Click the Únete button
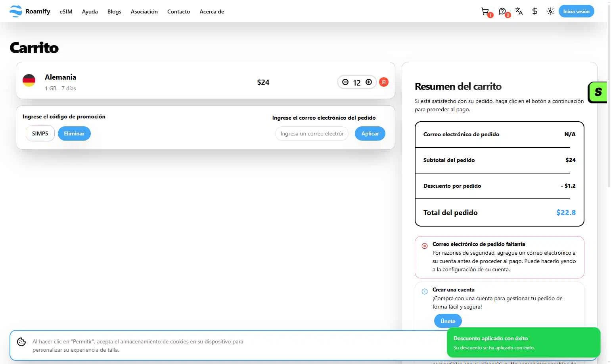 [x=448, y=321]
